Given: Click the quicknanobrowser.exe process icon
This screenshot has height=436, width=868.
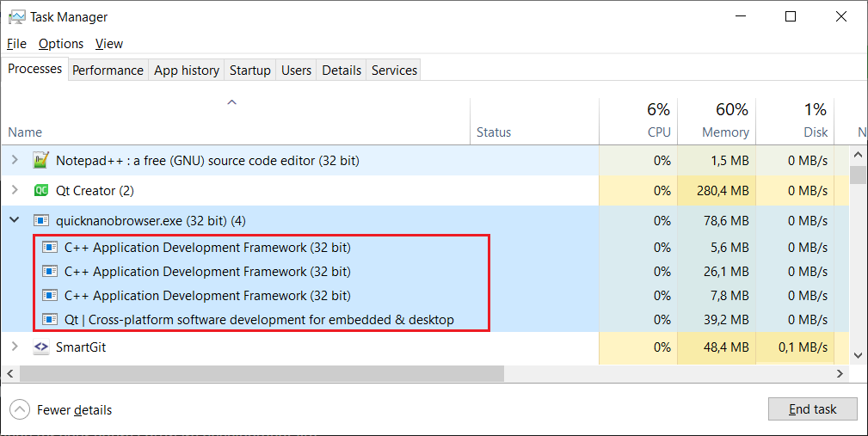Looking at the screenshot, I should click(x=40, y=221).
